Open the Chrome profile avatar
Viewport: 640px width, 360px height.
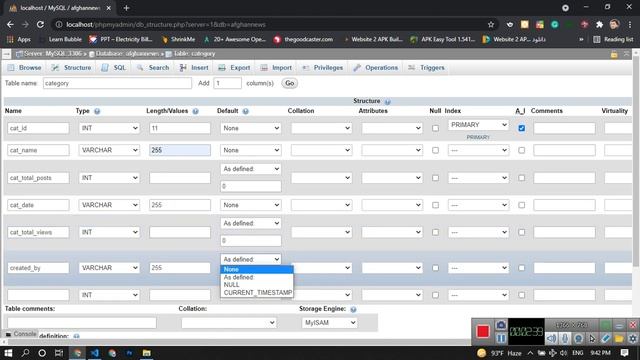[x=614, y=24]
